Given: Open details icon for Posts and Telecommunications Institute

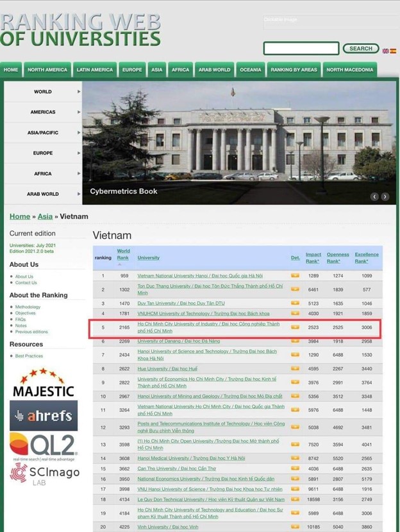Looking at the screenshot, I should click(x=295, y=427).
